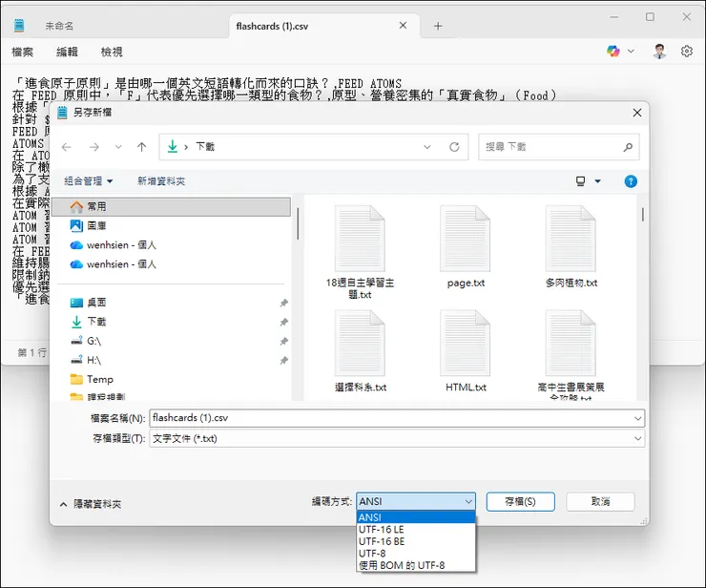Choose UTF-16 LE encoding option
The width and height of the screenshot is (706, 588).
(x=416, y=530)
